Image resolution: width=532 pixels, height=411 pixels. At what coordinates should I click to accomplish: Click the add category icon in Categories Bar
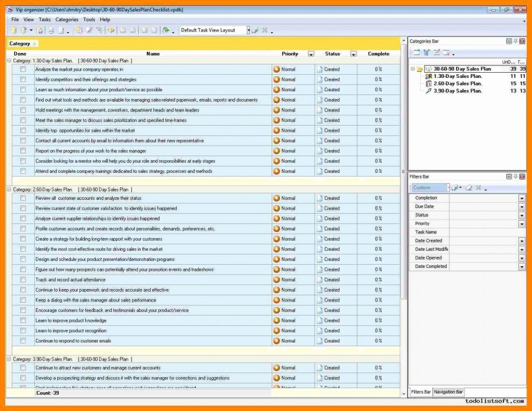point(416,52)
